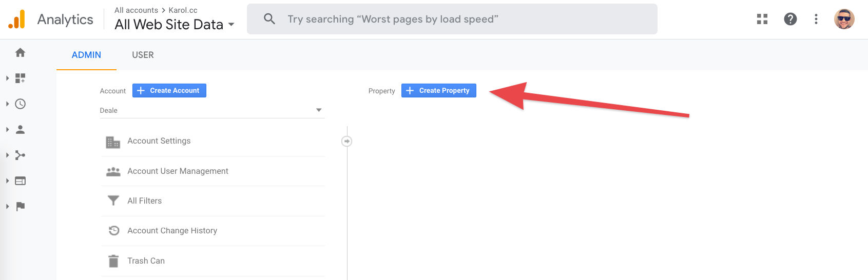Click the Create Account button

pos(169,90)
